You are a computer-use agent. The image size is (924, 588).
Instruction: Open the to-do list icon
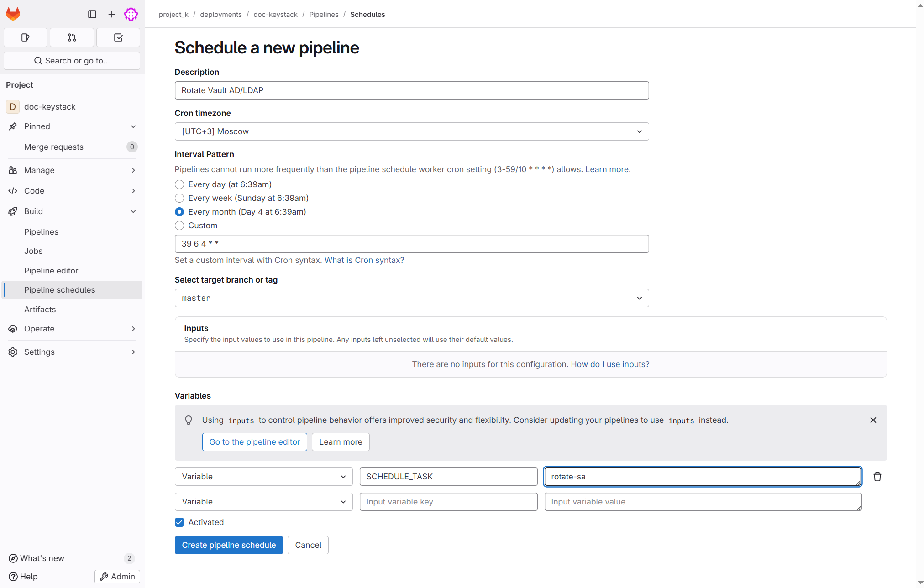(118, 37)
